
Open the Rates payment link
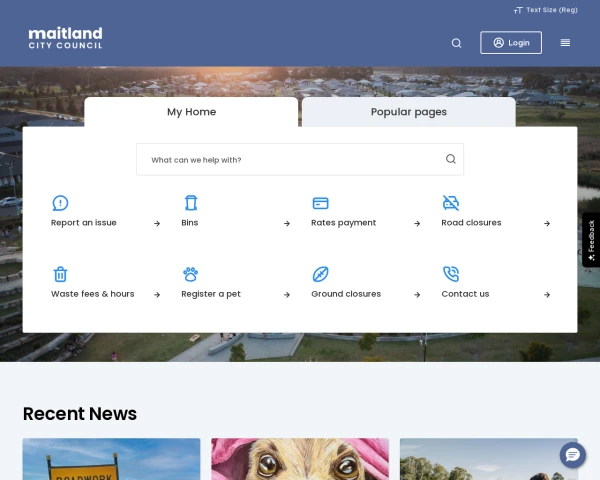pos(344,223)
